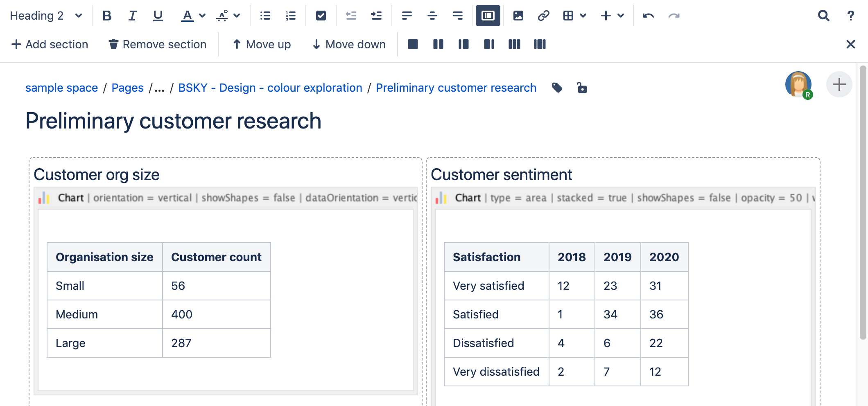Click the Move down section control
868x406 pixels.
click(x=348, y=44)
